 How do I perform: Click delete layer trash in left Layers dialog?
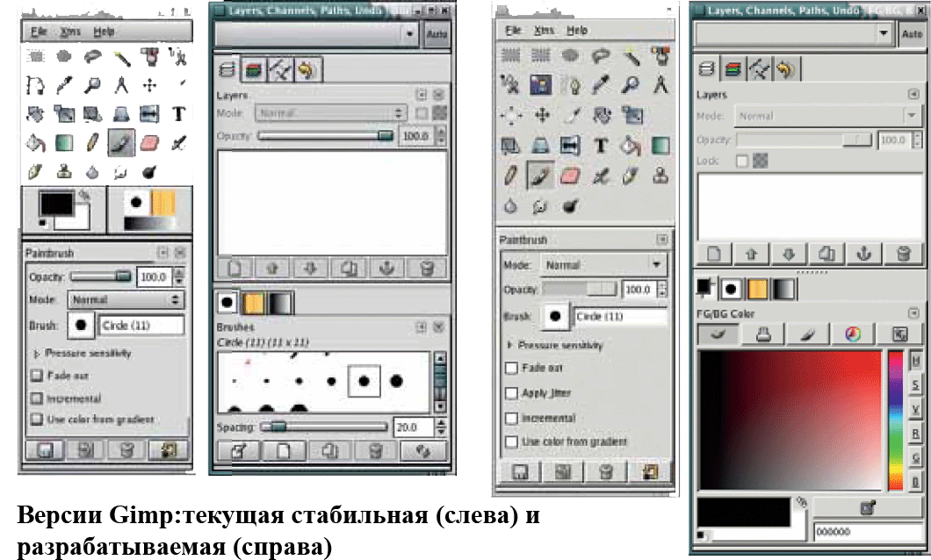tap(426, 269)
